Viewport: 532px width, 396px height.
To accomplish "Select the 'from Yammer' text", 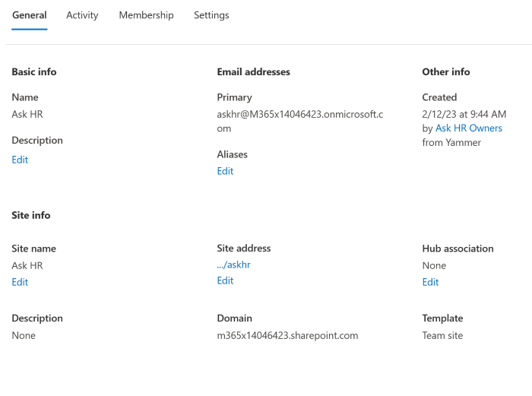I will 451,143.
